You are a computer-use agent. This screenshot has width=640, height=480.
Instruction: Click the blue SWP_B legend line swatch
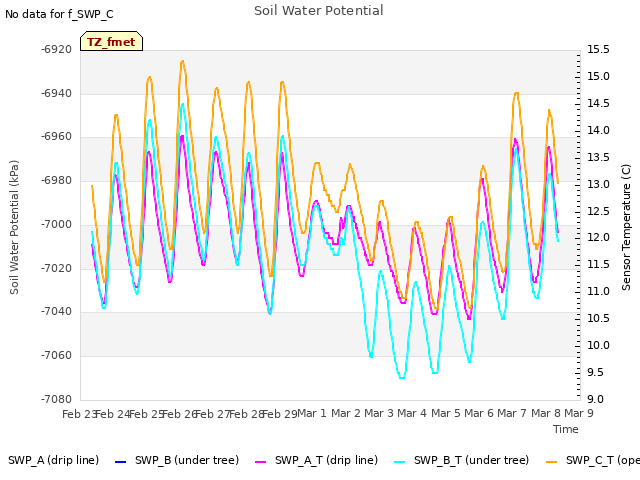pyautogui.click(x=120, y=462)
